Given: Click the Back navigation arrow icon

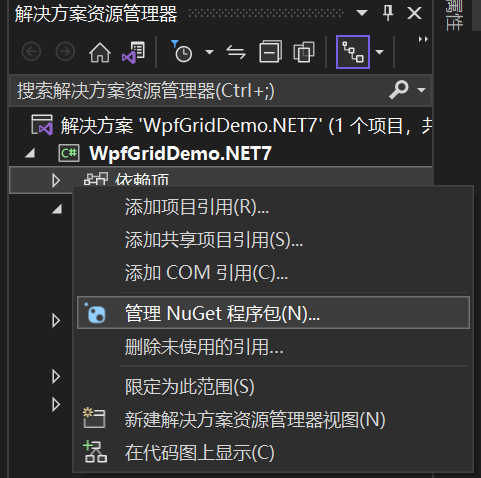Looking at the screenshot, I should (31, 52).
